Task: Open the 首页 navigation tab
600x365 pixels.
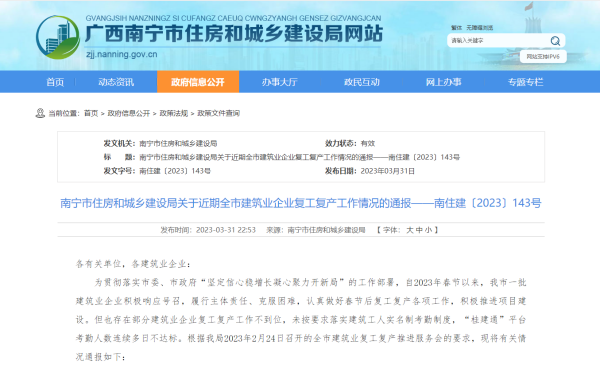Action: 55,82
